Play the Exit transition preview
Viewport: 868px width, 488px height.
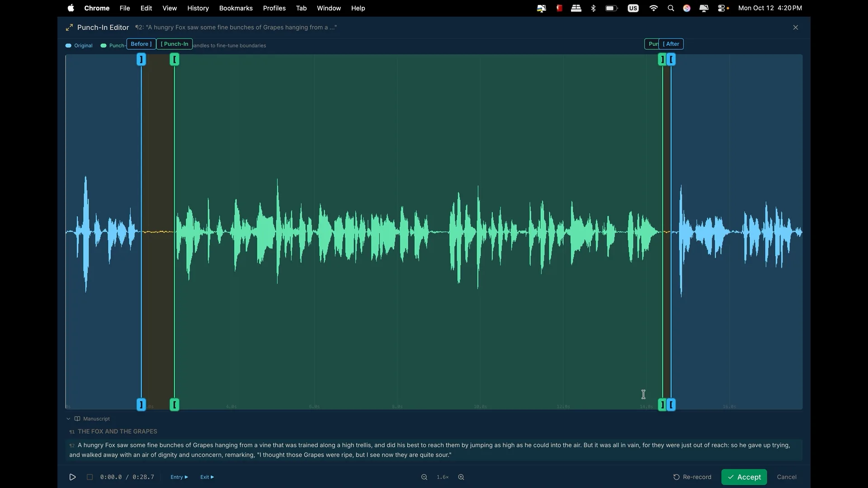207,477
